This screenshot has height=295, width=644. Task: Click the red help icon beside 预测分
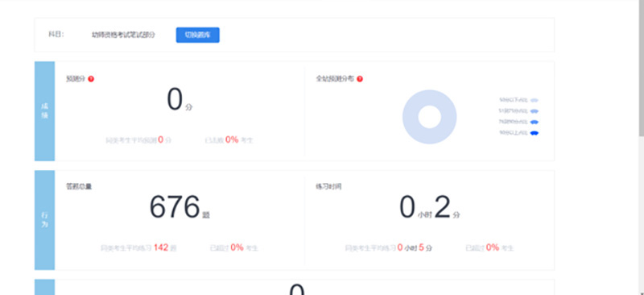[x=91, y=79]
